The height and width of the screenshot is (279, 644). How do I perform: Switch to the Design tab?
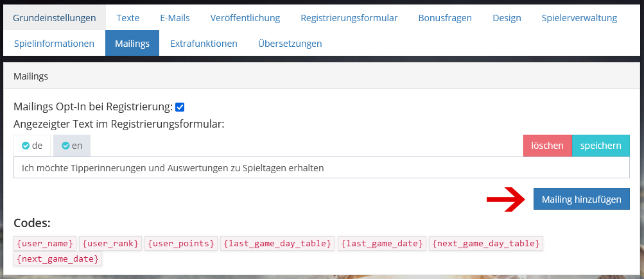(507, 18)
